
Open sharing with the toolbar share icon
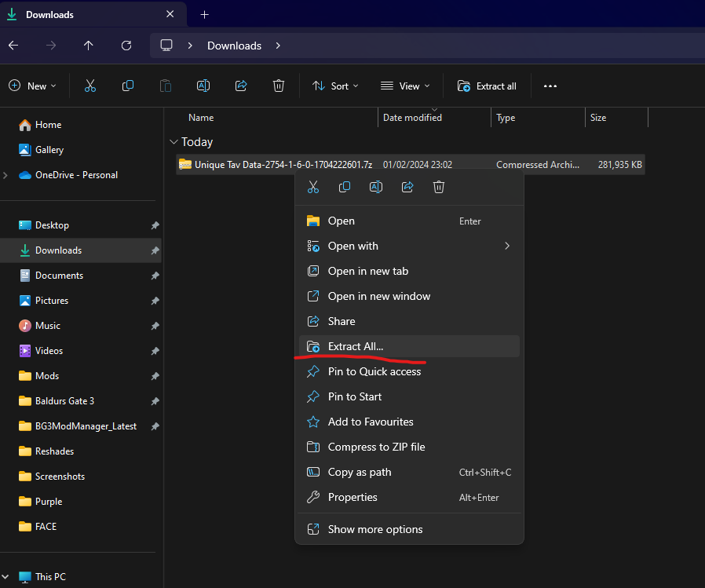241,86
